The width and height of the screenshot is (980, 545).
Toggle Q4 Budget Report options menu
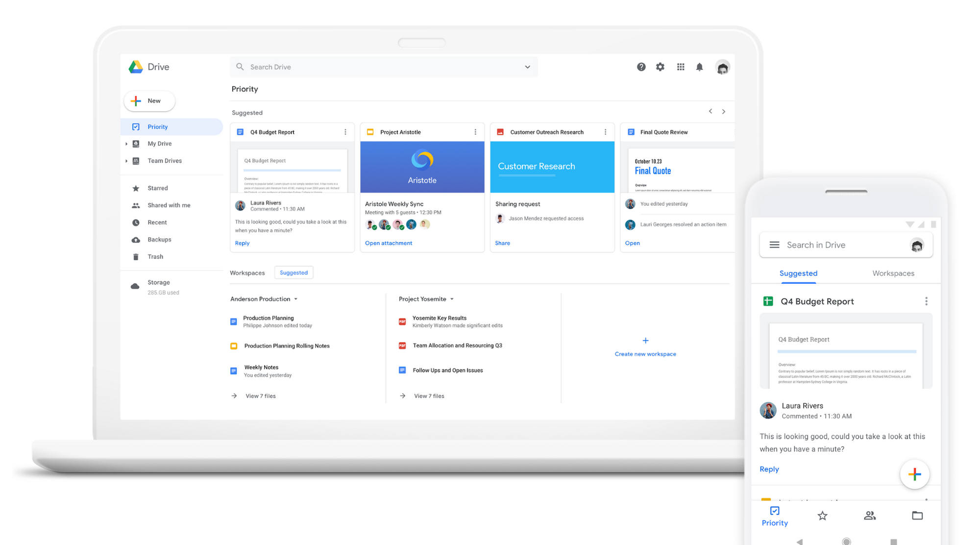(345, 132)
